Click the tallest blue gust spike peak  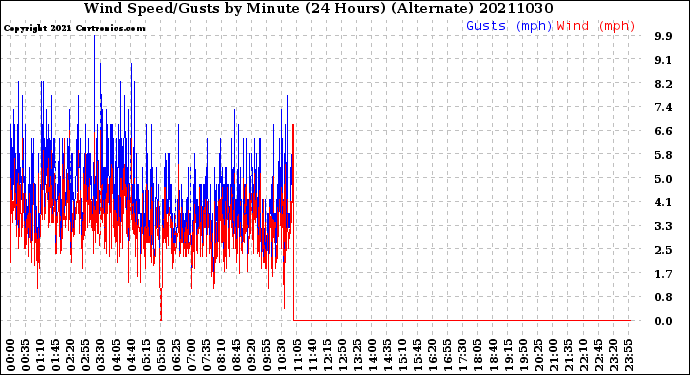coord(94,37)
